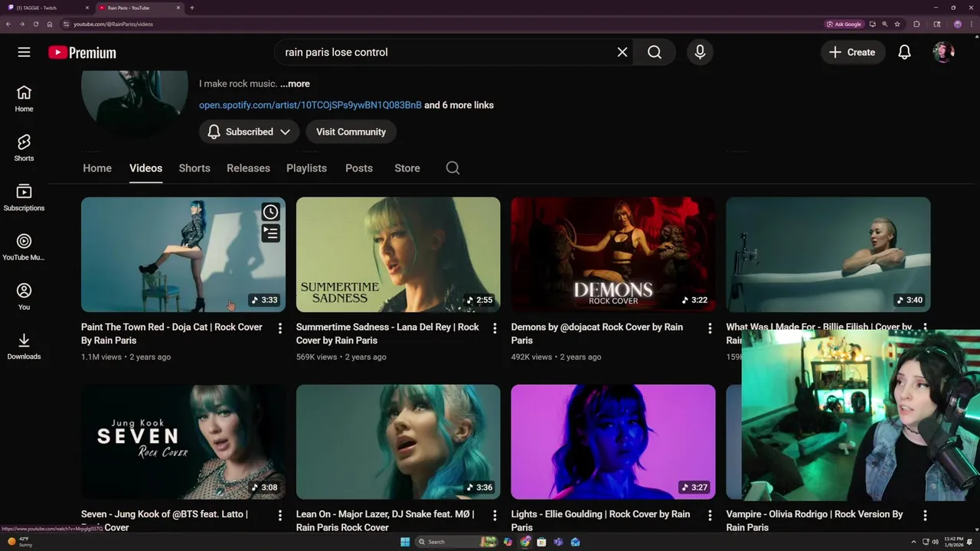Viewport: 980px width, 551px height.
Task: Select the Videos tab
Action: 145,168
